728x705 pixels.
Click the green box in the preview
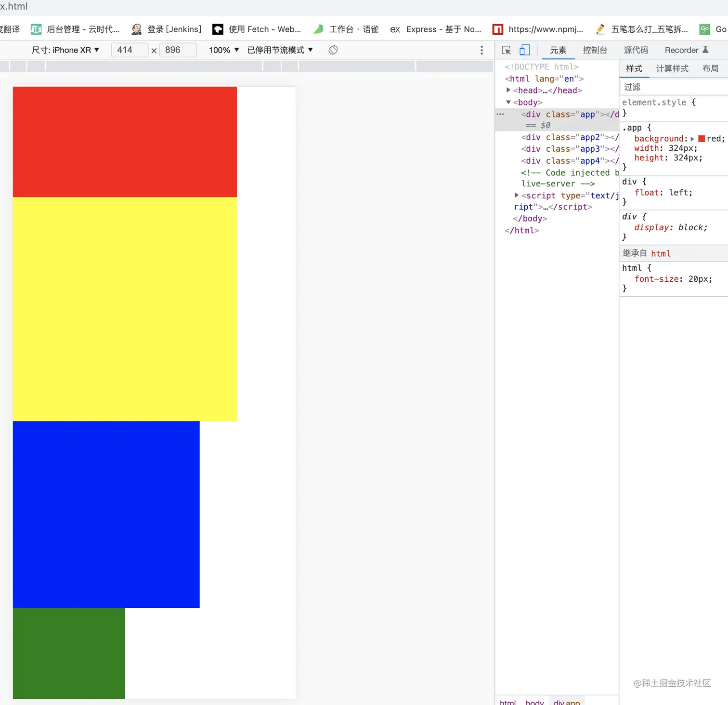[69, 653]
